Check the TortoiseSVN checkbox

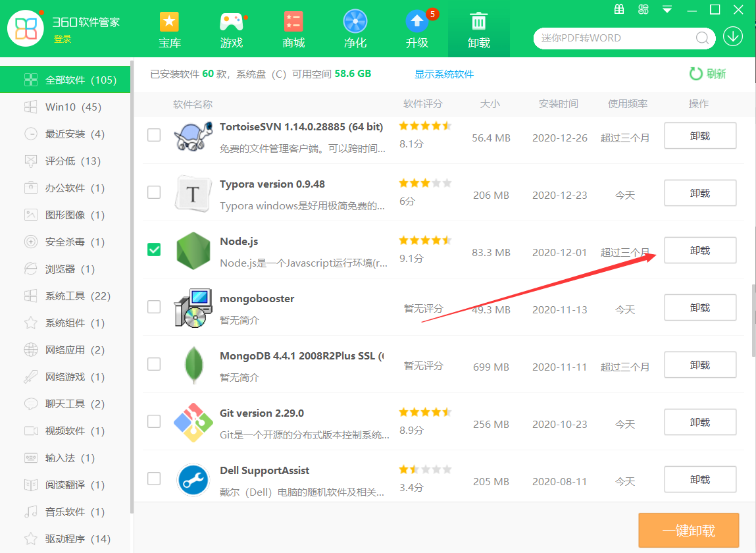154,135
